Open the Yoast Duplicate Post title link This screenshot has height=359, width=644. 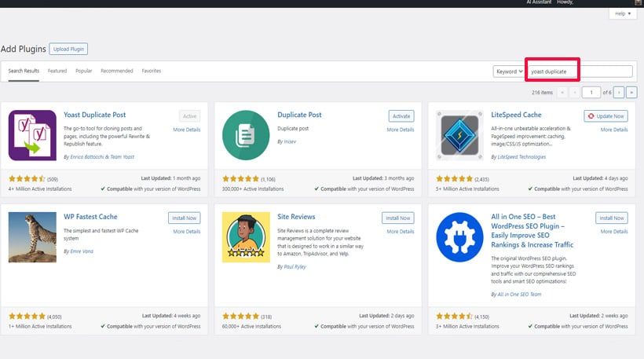(95, 115)
